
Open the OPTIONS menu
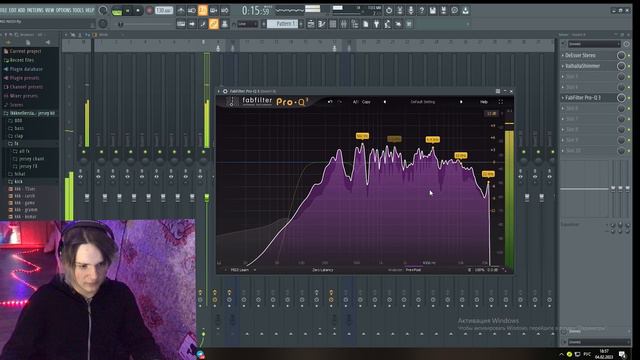click(63, 10)
